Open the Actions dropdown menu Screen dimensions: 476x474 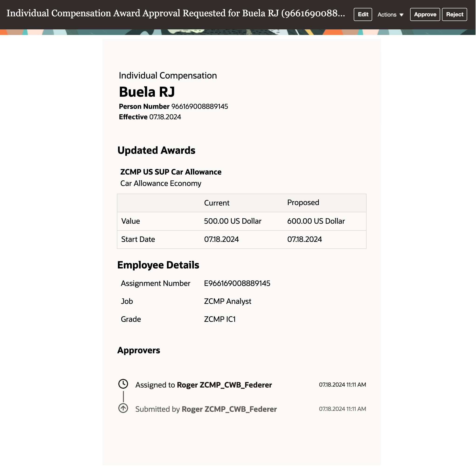391,15
